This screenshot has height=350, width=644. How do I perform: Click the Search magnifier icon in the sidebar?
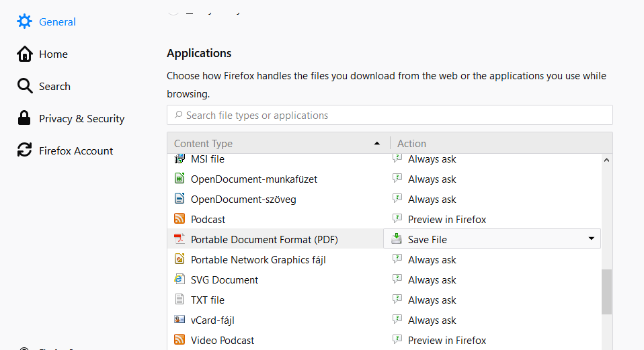[x=25, y=86]
